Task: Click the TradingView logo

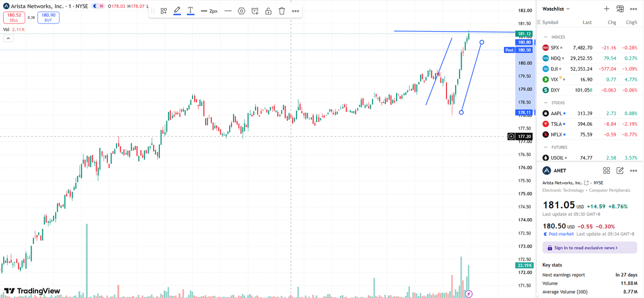Action: 32,291
